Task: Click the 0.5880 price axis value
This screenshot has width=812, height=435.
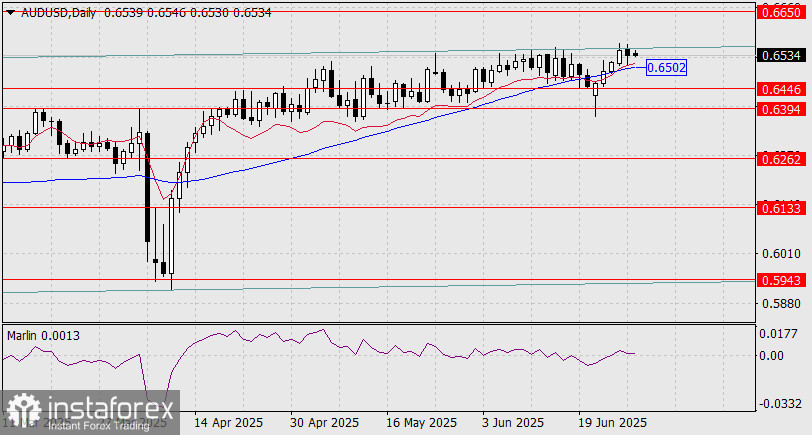Action: click(780, 303)
